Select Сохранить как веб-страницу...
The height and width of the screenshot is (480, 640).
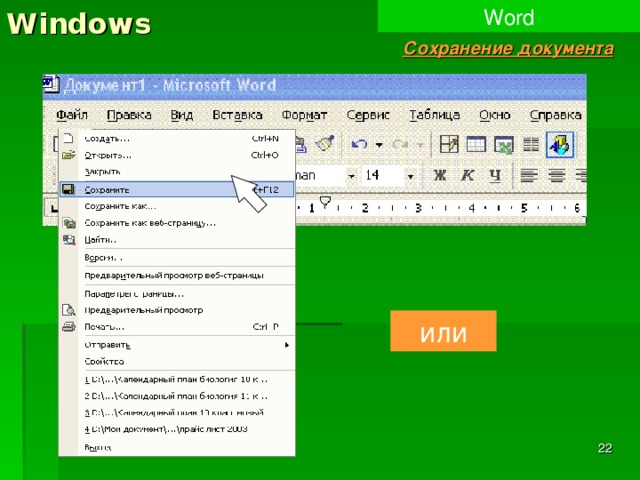pos(177,223)
